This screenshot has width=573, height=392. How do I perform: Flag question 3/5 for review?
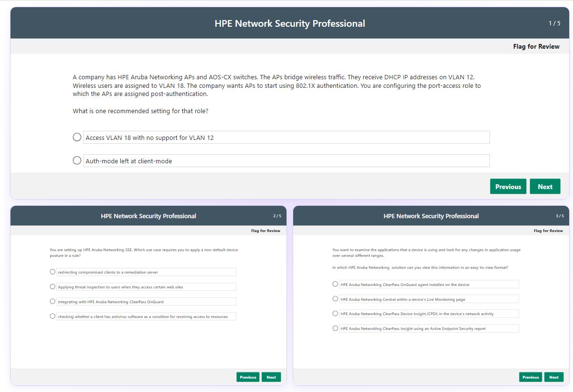pyautogui.click(x=548, y=231)
